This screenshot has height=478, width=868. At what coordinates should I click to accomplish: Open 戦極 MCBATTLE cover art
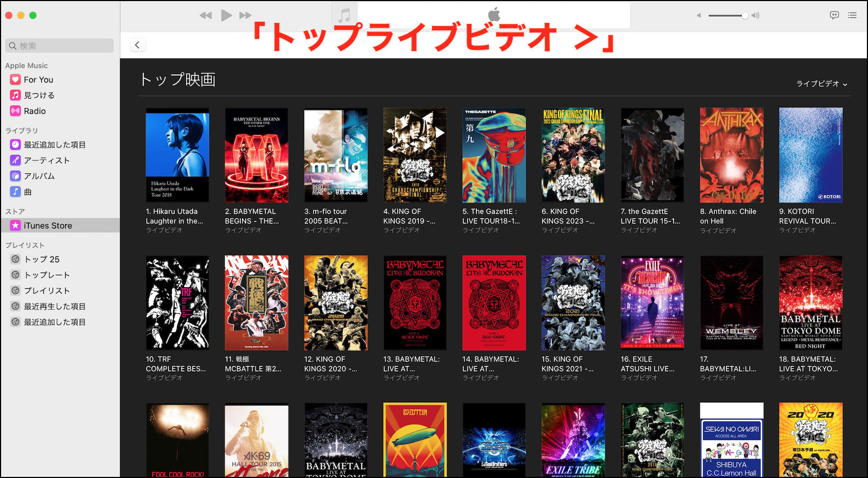click(x=257, y=303)
